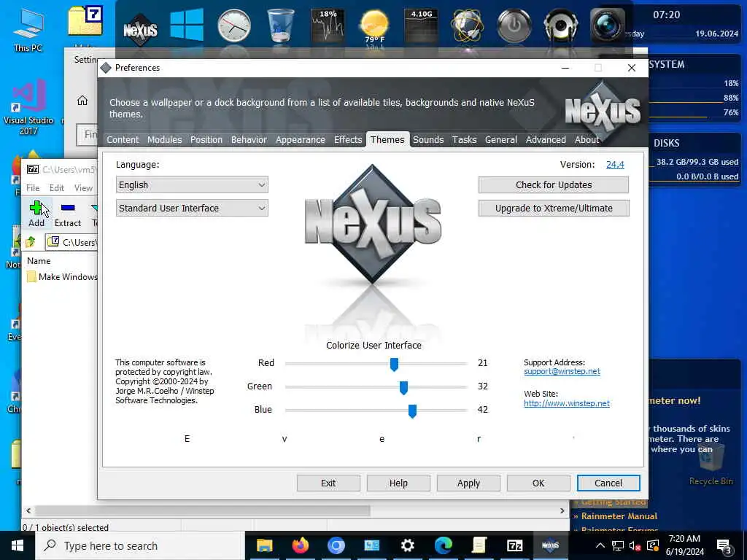This screenshot has width=747, height=560.
Task: Open the http://www.winstep.net website link
Action: 566,403
